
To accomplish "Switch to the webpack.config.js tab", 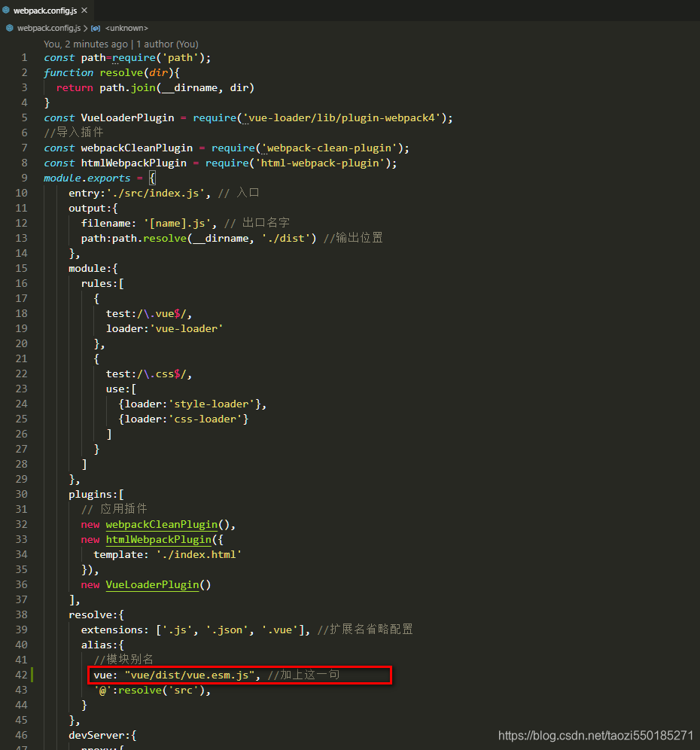I will [44, 11].
